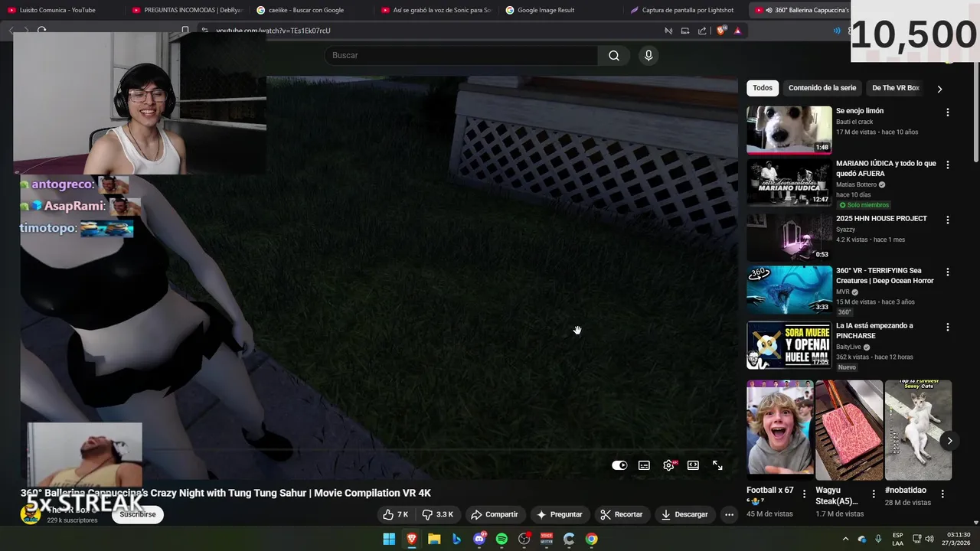Like the video with 7 K thumbs up

pos(396,514)
